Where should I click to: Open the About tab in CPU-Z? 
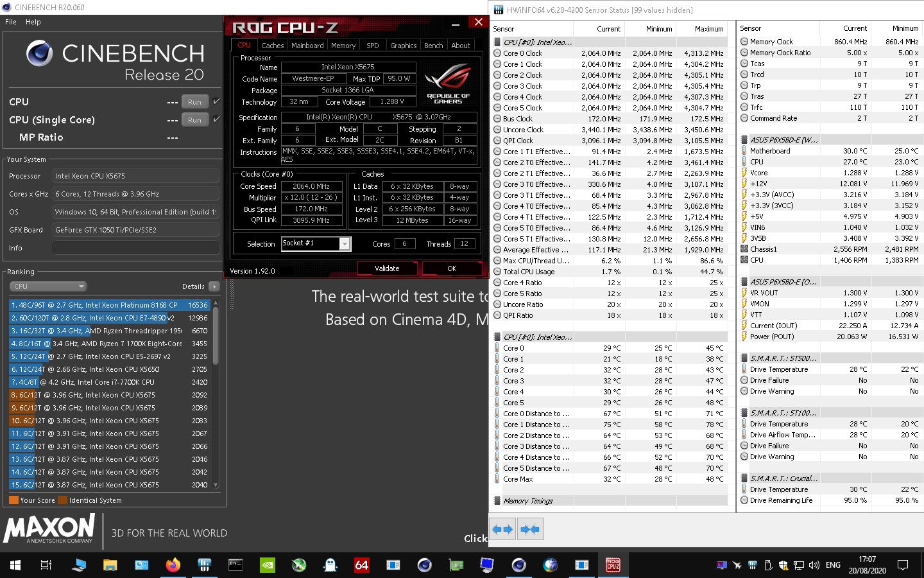point(461,46)
